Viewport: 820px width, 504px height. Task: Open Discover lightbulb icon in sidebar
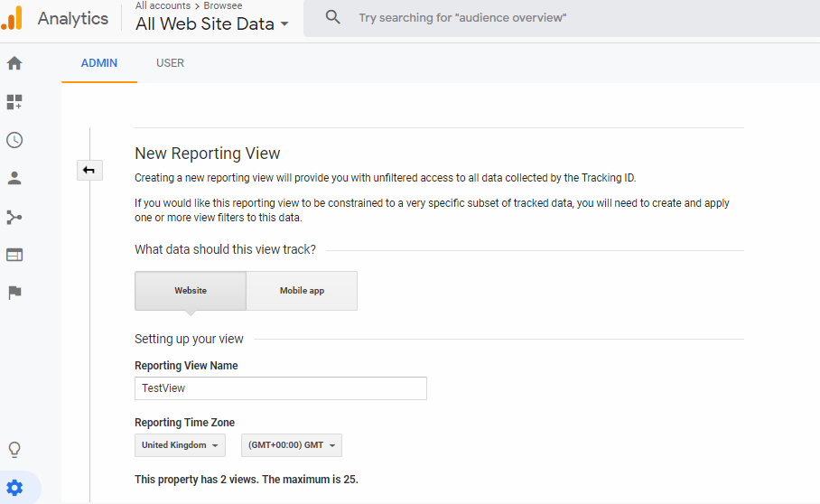pos(14,450)
